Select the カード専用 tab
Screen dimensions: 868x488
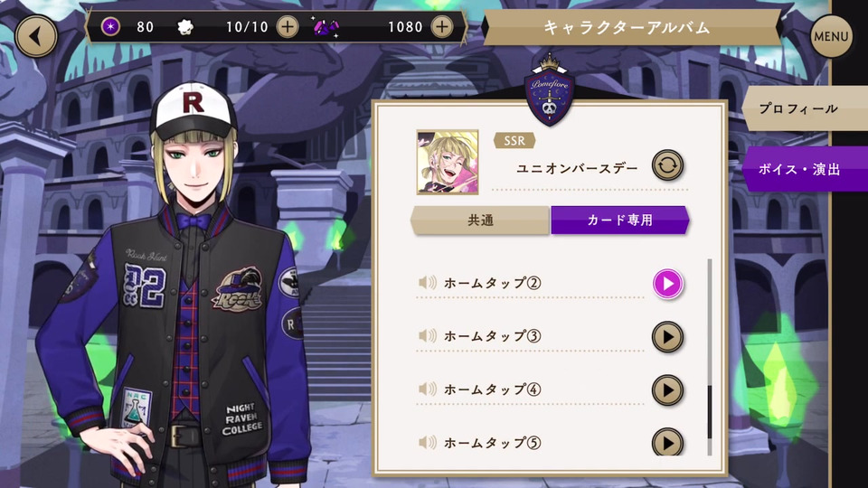click(620, 221)
